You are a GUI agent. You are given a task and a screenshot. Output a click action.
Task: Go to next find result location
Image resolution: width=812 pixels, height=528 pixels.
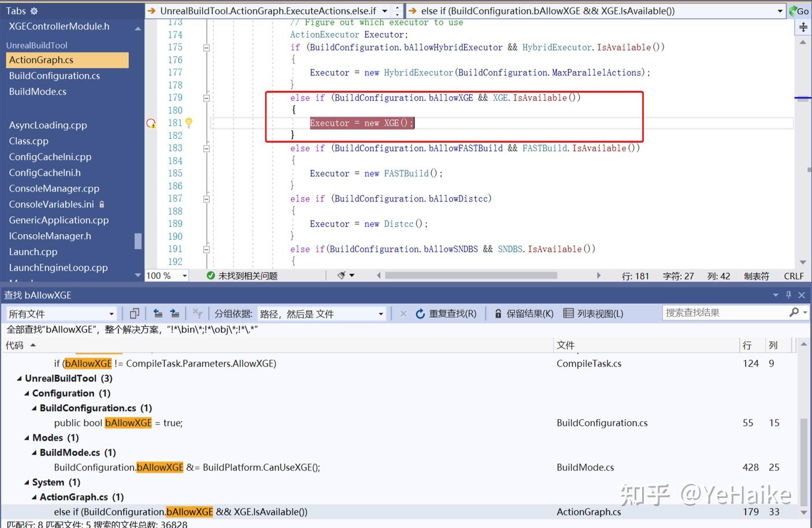click(175, 313)
